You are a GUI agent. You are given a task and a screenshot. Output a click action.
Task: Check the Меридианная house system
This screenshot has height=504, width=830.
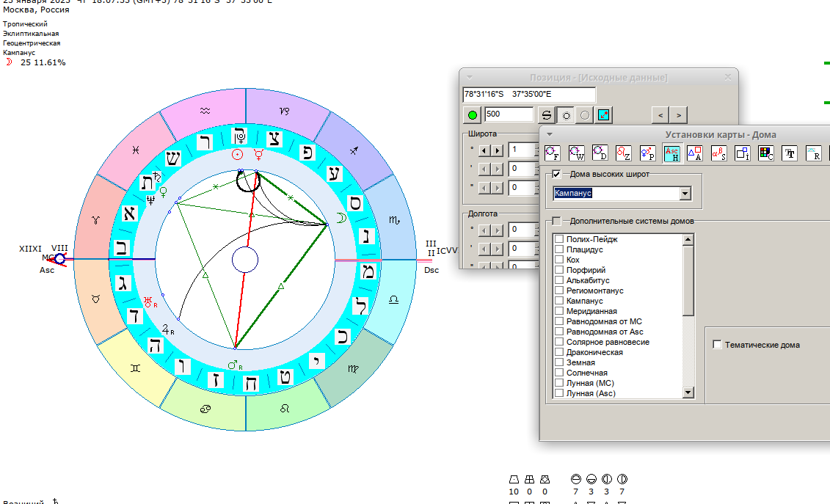(x=559, y=311)
